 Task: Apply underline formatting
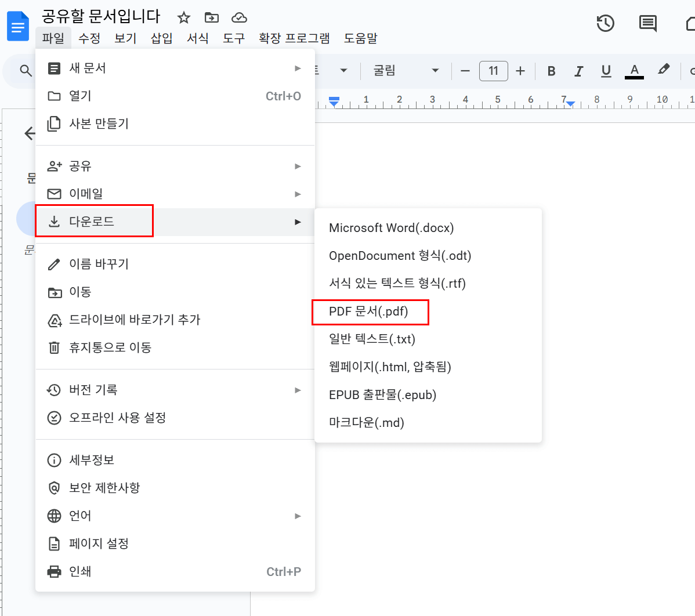[x=606, y=71]
